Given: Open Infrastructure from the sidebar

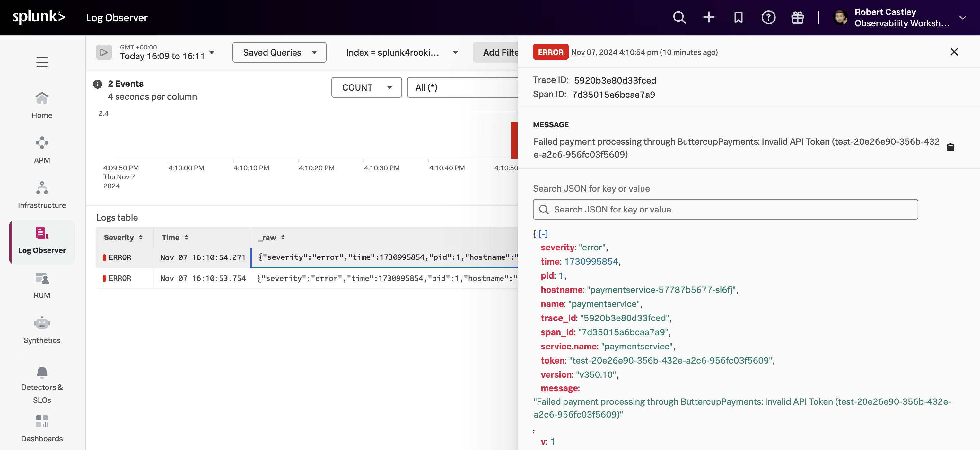Looking at the screenshot, I should pos(42,195).
